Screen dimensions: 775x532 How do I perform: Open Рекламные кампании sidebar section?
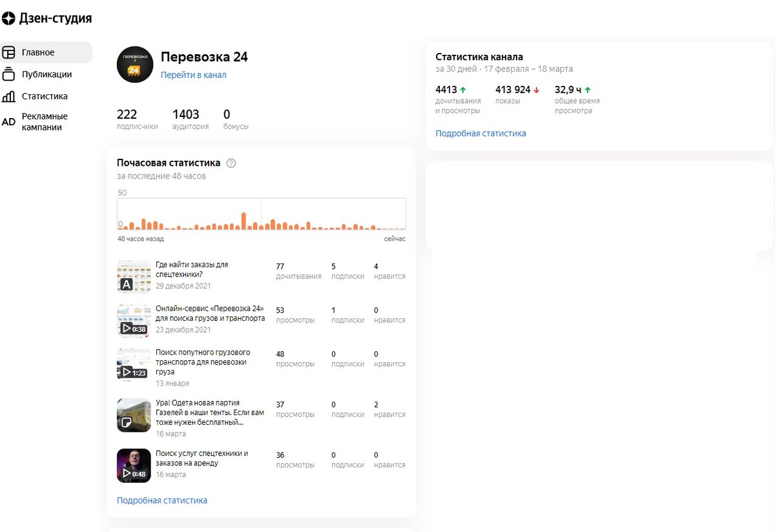(46, 121)
